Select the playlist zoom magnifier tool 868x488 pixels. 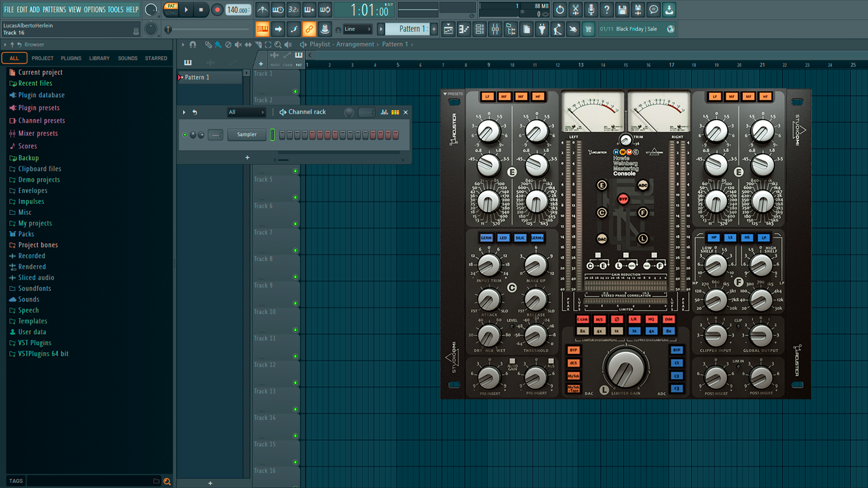tap(278, 44)
